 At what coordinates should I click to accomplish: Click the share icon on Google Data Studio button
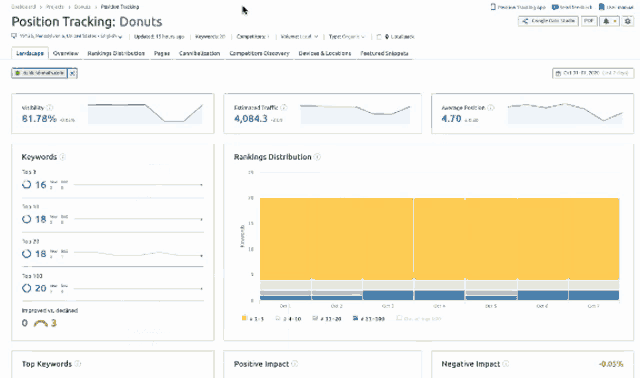(525, 21)
